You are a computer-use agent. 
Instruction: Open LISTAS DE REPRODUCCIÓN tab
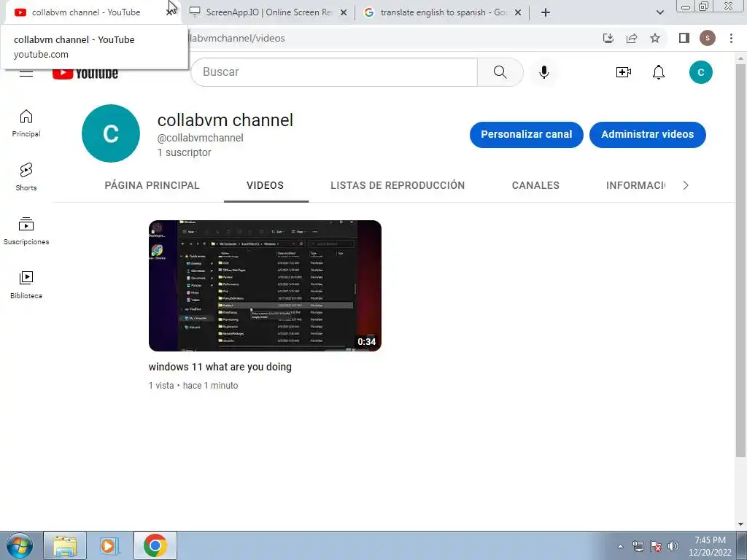pos(398,185)
